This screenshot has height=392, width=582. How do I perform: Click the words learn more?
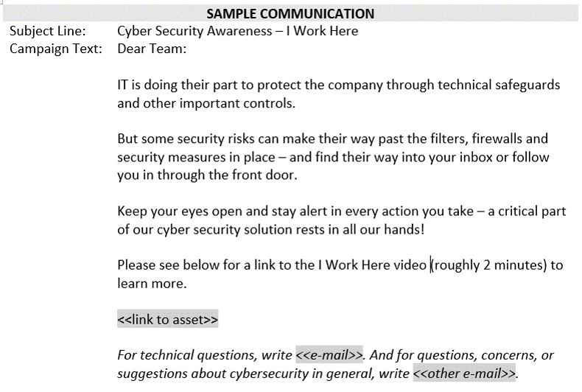pos(152,283)
